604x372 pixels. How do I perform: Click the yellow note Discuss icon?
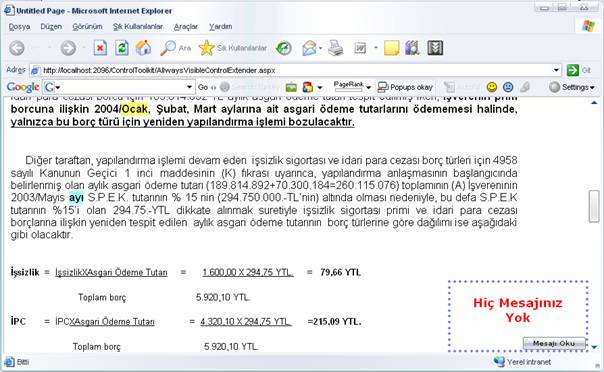(391, 49)
